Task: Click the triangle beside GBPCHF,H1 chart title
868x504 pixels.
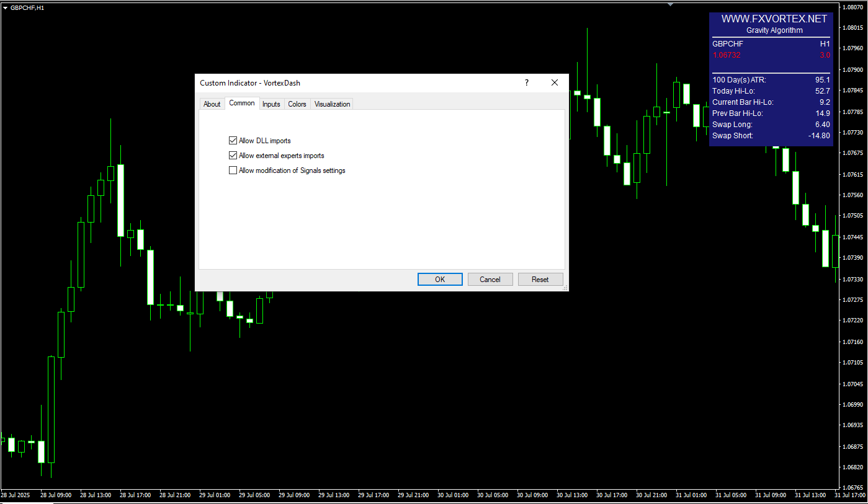Action: pyautogui.click(x=5, y=7)
